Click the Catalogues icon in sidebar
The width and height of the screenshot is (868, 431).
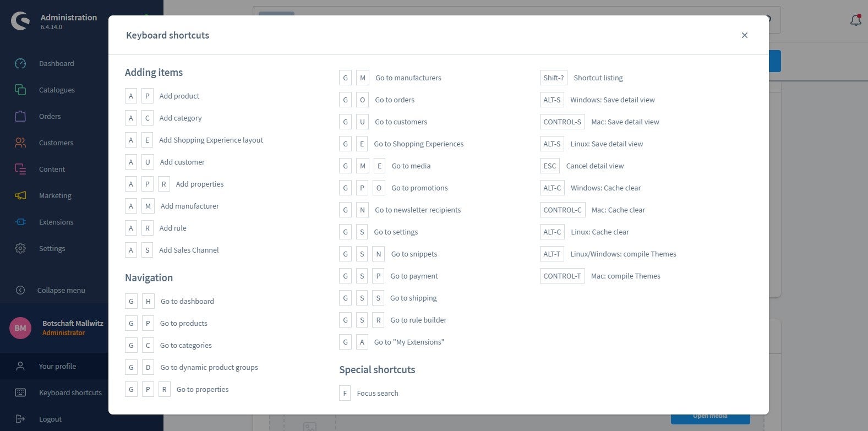(20, 90)
